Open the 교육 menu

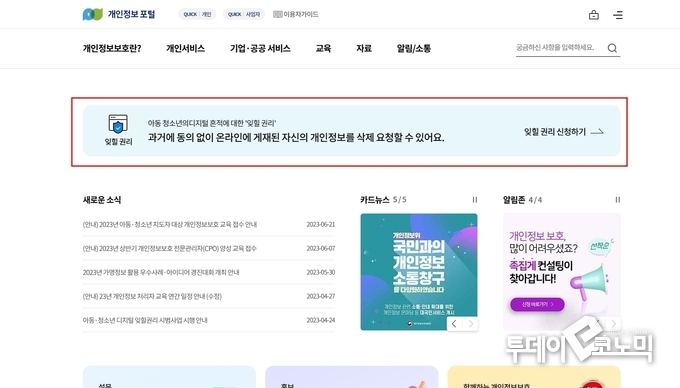pyautogui.click(x=323, y=49)
